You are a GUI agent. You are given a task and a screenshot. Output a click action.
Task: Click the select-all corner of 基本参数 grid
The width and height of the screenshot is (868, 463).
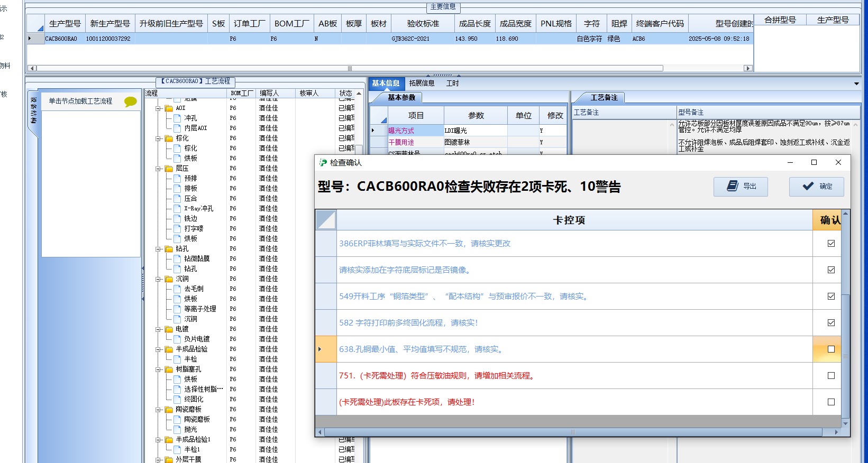[x=379, y=115]
